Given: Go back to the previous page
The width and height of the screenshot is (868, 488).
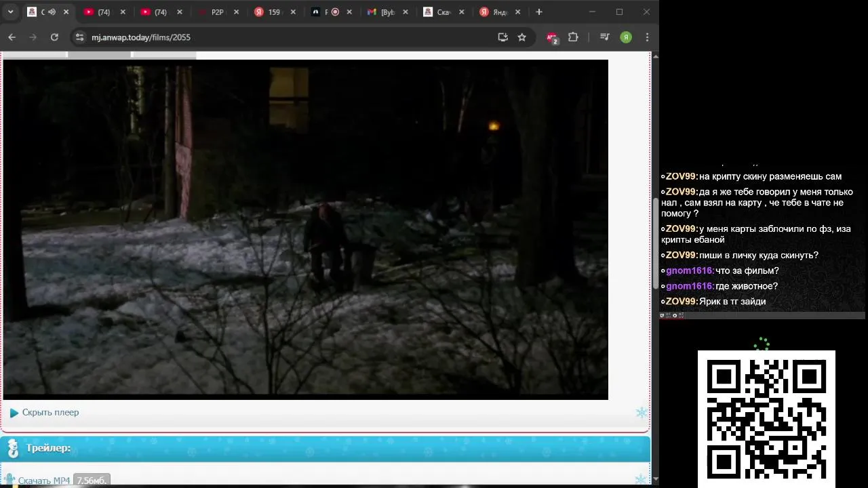Looking at the screenshot, I should 12,37.
